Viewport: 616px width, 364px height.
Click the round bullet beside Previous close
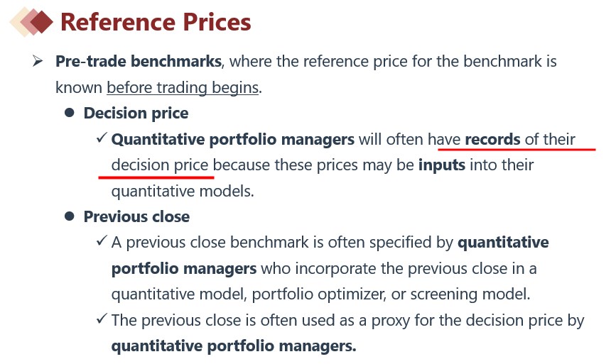tap(70, 216)
